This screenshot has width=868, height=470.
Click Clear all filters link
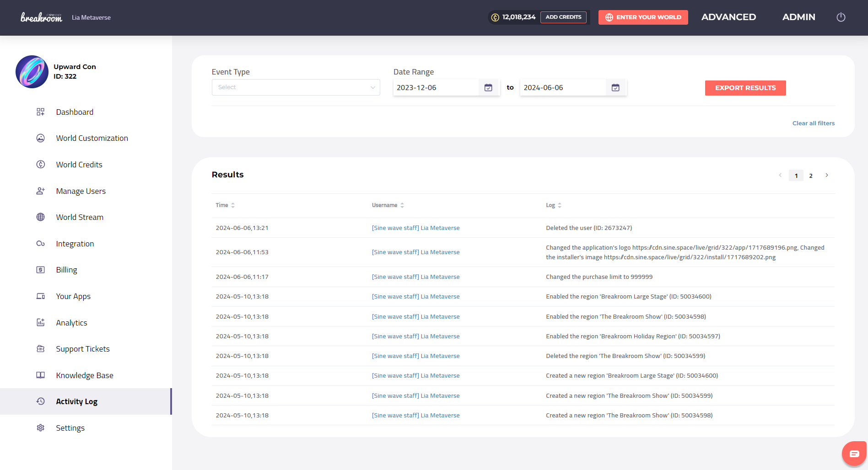814,123
